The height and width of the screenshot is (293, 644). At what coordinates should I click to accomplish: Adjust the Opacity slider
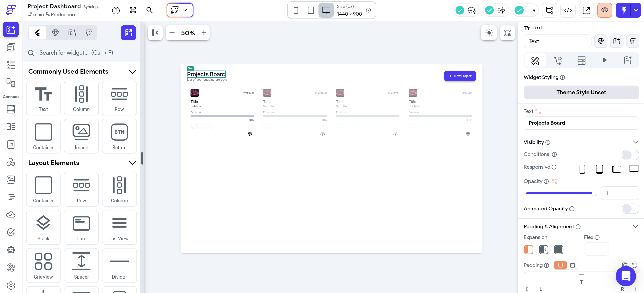point(560,193)
